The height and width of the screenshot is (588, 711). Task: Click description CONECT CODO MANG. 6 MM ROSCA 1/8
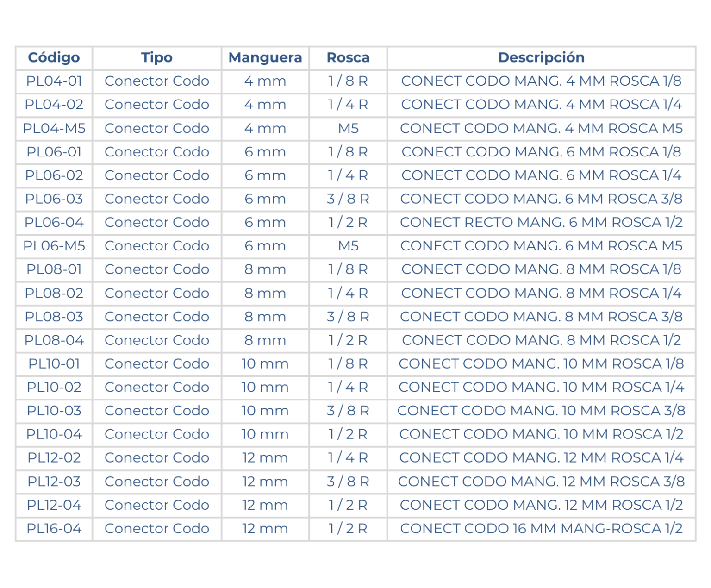[x=541, y=152]
